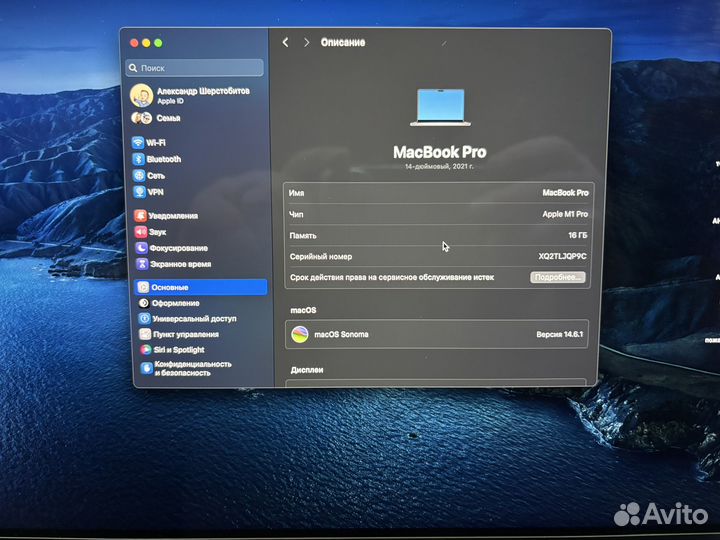Open Wi-Fi settings icon in sidebar
The width and height of the screenshot is (720, 540).
(x=138, y=142)
